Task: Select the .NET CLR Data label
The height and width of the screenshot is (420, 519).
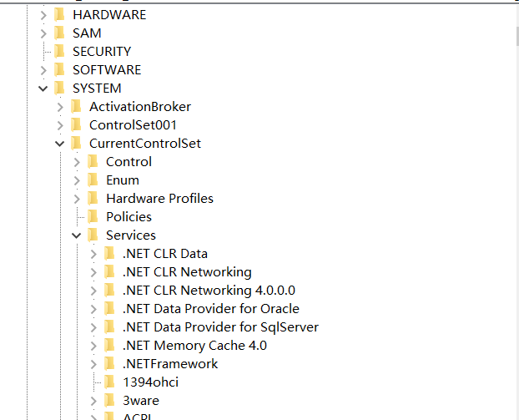Action: 165,254
